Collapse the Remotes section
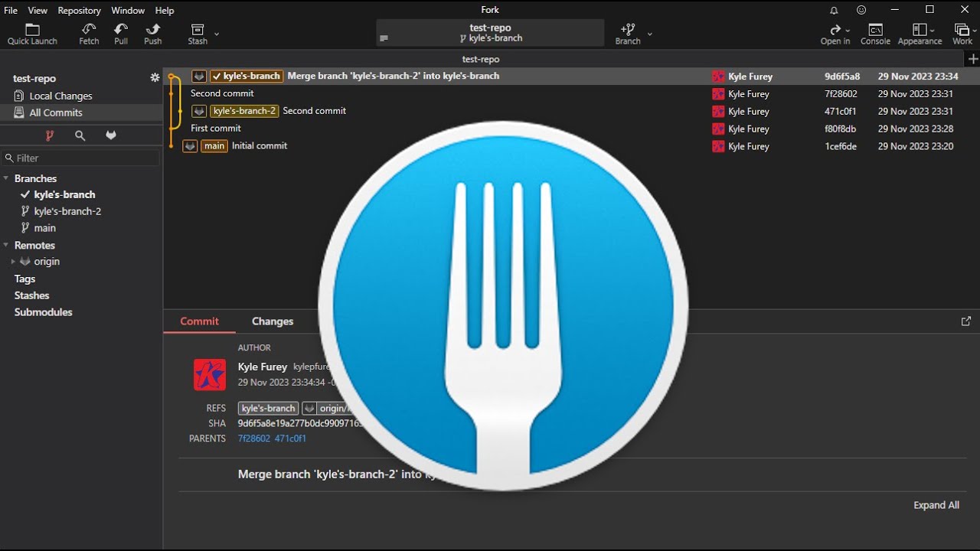This screenshot has width=980, height=551. click(6, 245)
